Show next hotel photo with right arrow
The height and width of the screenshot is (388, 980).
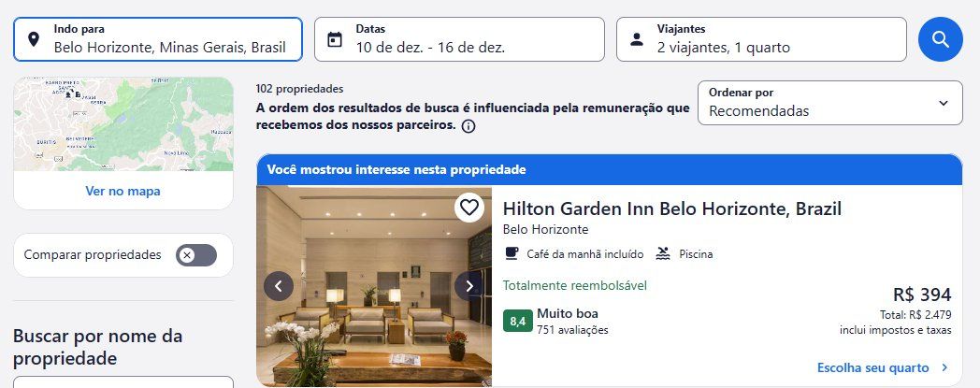[x=469, y=286]
